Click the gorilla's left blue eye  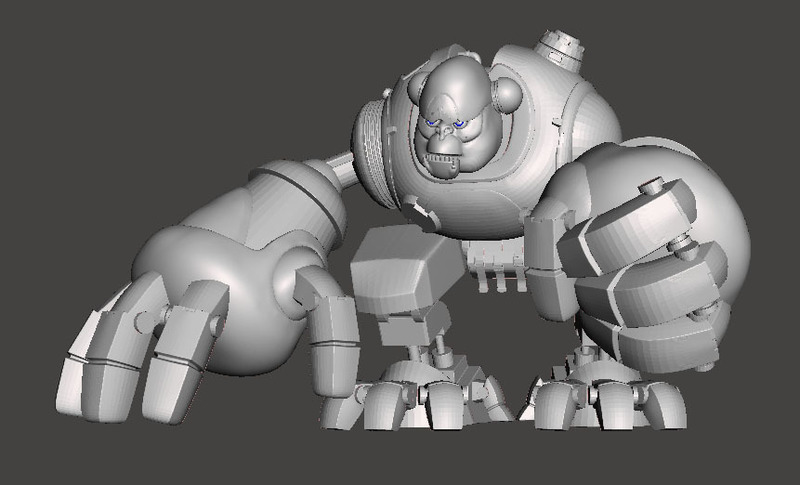431,124
